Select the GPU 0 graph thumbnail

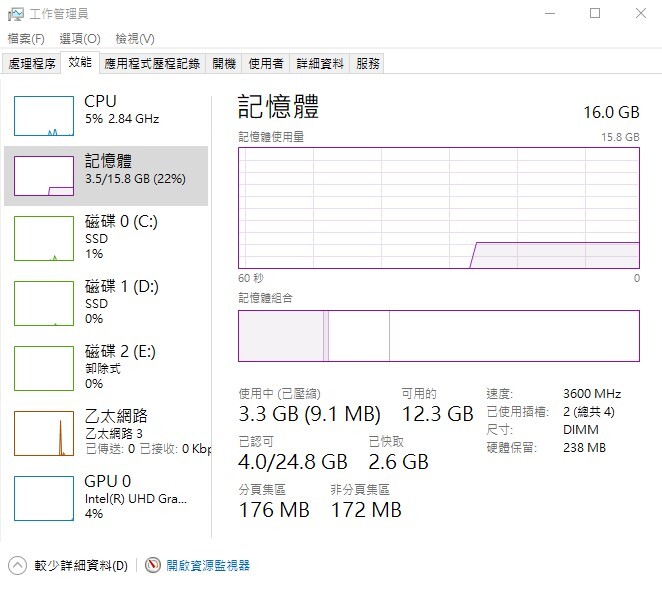pyautogui.click(x=44, y=497)
